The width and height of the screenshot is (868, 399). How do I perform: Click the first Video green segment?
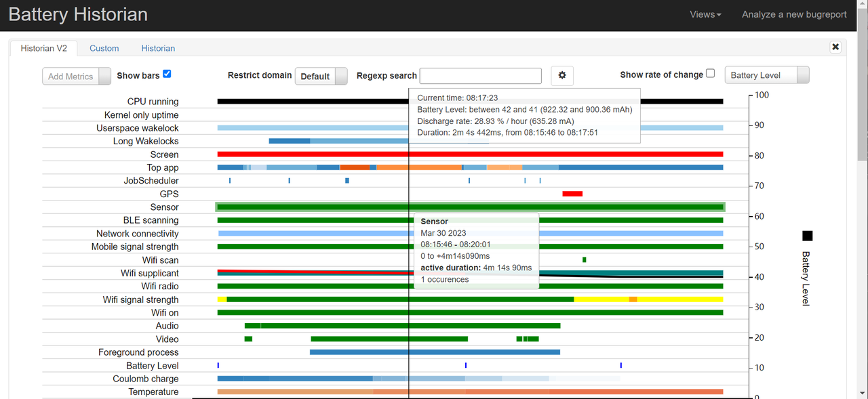(x=248, y=339)
